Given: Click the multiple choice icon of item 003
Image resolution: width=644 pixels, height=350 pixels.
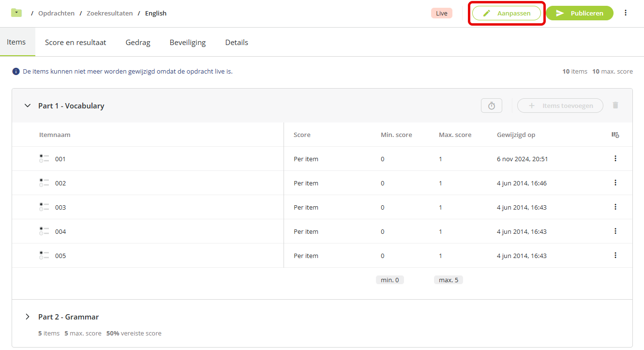Looking at the screenshot, I should (44, 207).
